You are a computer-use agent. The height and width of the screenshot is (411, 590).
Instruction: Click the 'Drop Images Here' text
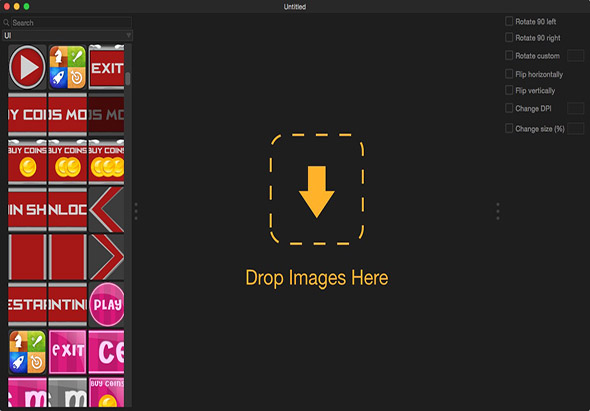tap(317, 278)
